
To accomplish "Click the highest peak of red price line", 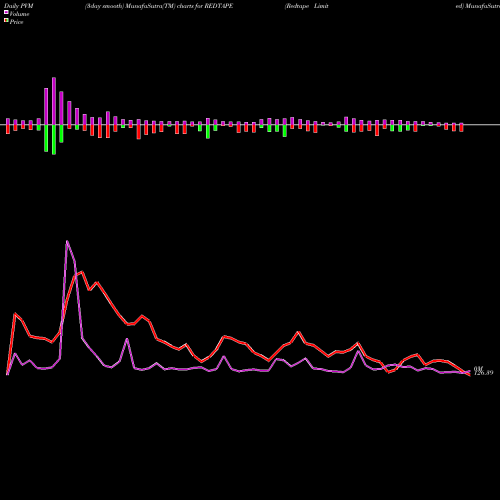I will pos(82,272).
